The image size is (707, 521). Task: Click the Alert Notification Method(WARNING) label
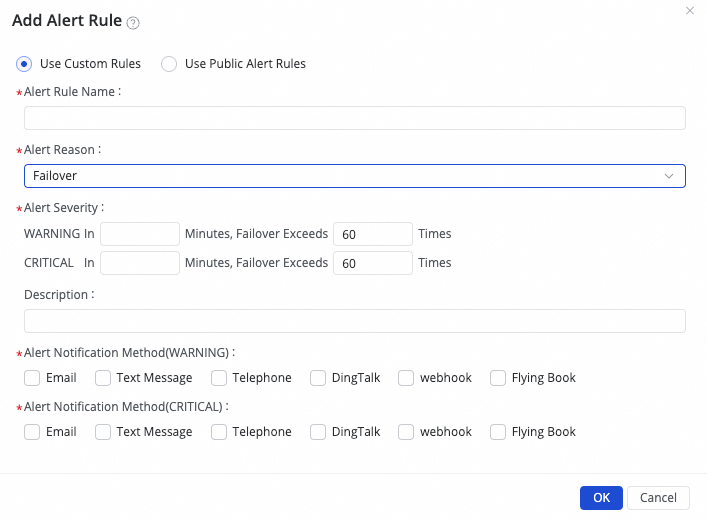coord(129,353)
